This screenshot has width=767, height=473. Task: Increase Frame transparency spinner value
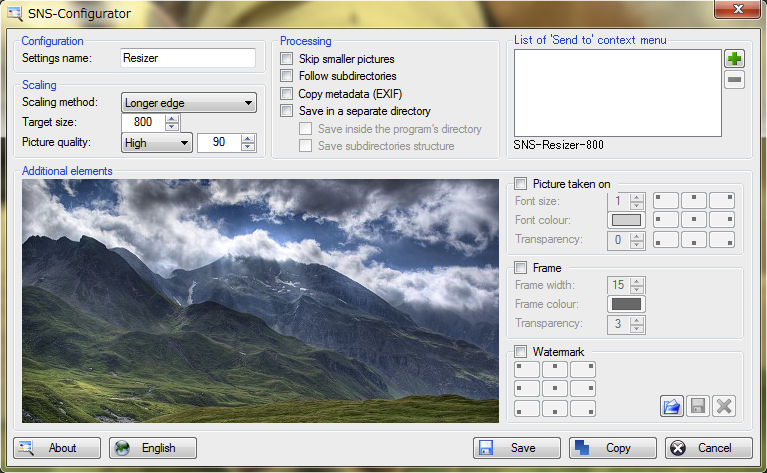[636, 320]
